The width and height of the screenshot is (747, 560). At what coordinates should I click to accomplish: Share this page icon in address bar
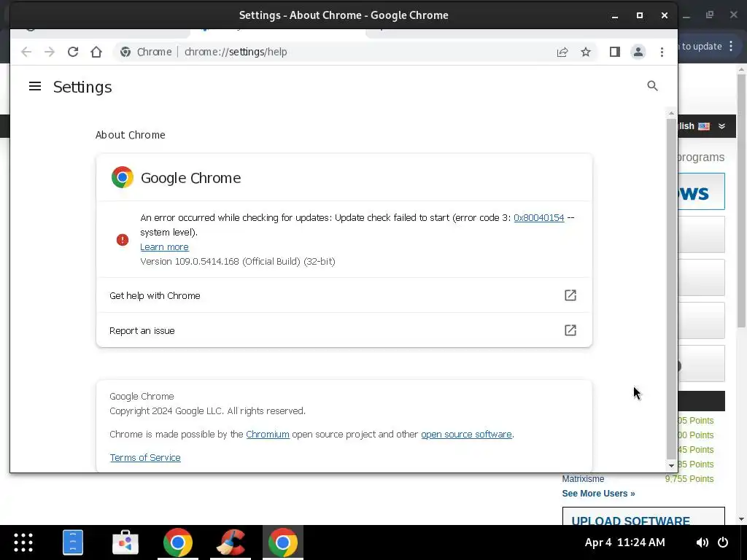(x=562, y=52)
